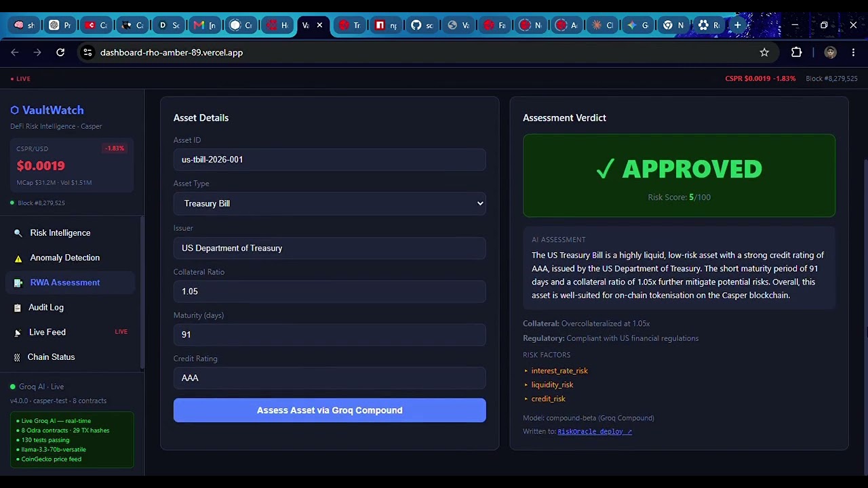This screenshot has width=868, height=488.
Task: Switch to the Google 'G' browser tab
Action: coord(638,25)
